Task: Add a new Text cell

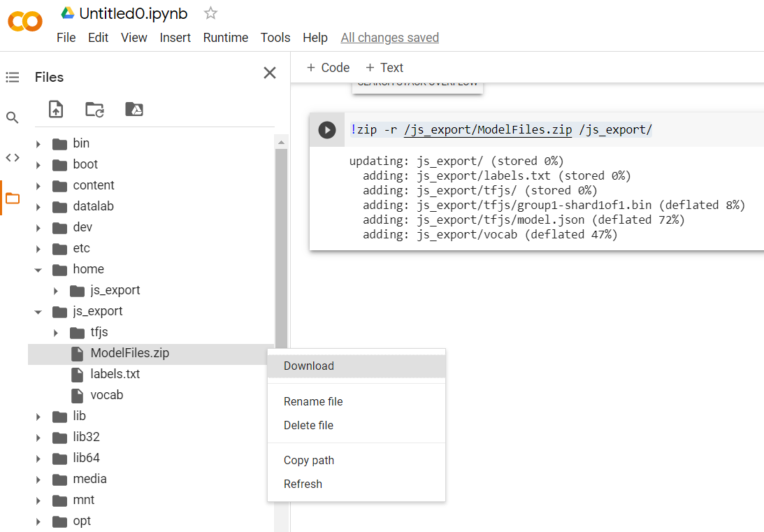Action: coord(384,68)
